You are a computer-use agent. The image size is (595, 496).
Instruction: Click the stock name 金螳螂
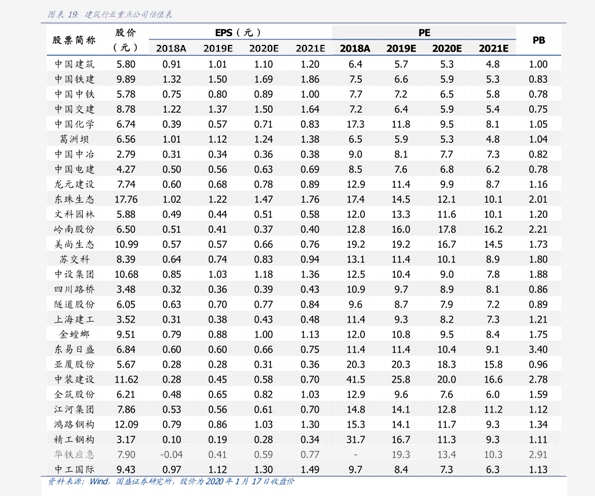click(x=74, y=334)
